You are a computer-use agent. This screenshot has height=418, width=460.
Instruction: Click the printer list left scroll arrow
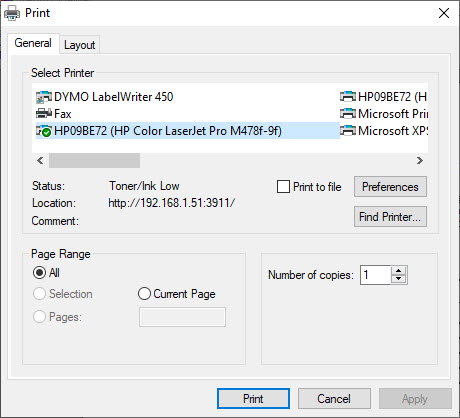[40, 161]
